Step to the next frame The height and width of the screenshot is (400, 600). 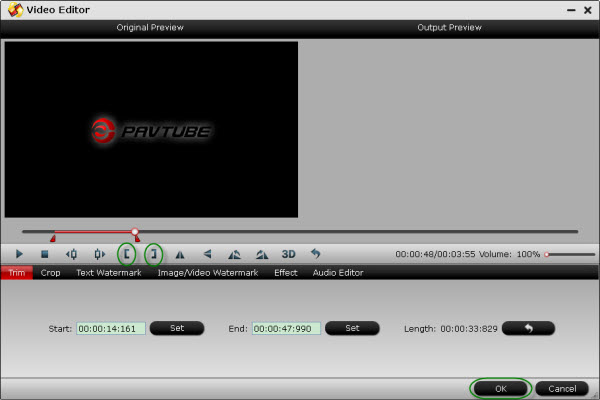(99, 254)
